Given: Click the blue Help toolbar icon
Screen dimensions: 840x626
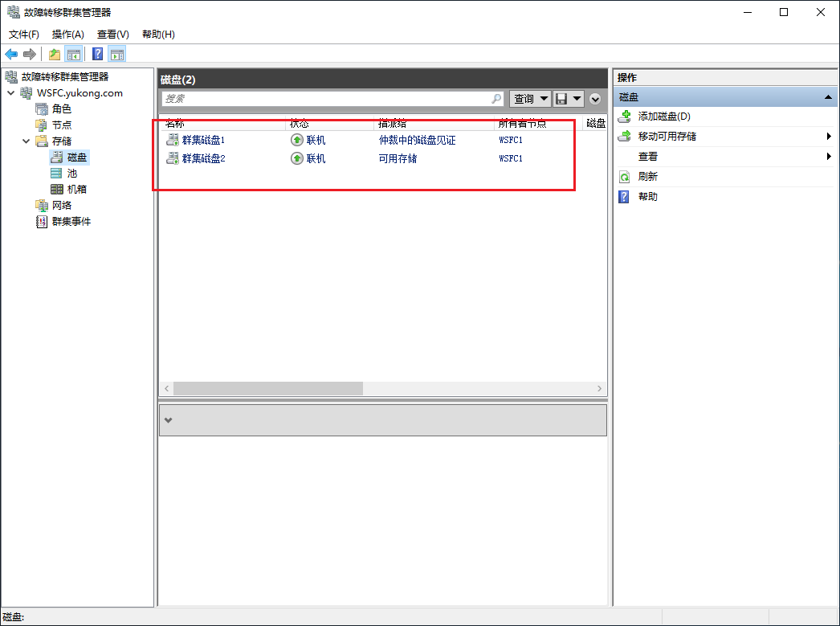Looking at the screenshot, I should [97, 54].
